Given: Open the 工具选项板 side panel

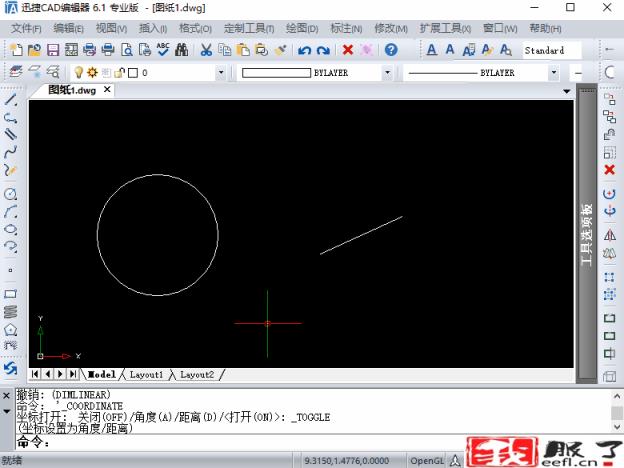Looking at the screenshot, I should pos(587,234).
